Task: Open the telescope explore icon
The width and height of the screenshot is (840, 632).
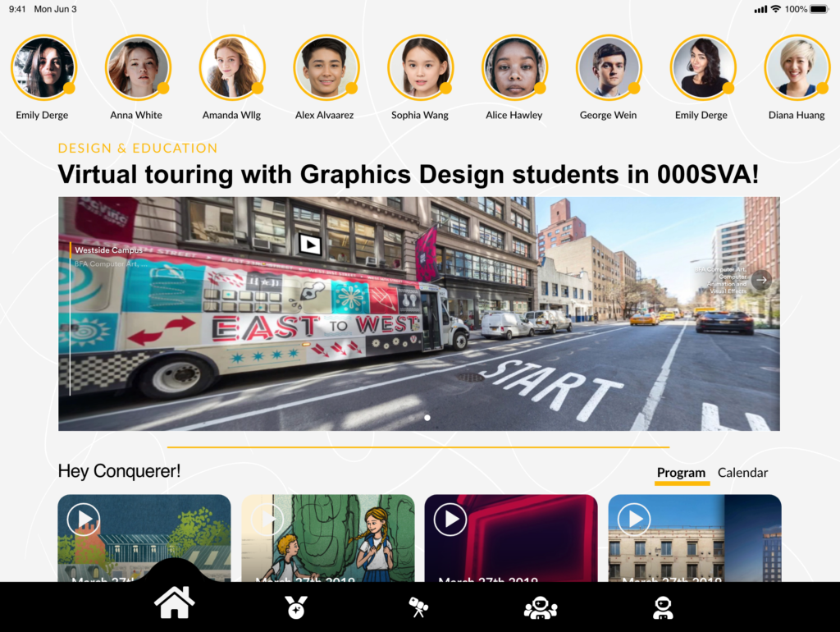Action: tap(418, 607)
